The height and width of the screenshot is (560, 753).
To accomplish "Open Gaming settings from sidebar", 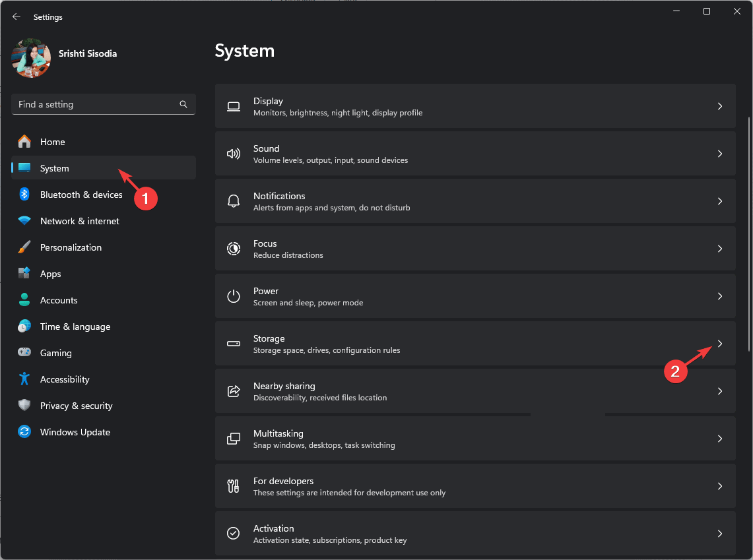I will coord(55,353).
